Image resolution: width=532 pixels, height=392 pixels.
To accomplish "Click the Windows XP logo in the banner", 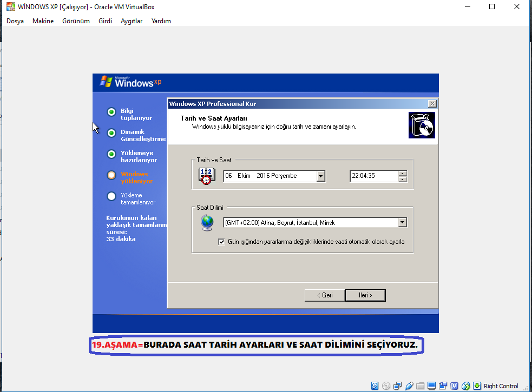I will click(130, 82).
